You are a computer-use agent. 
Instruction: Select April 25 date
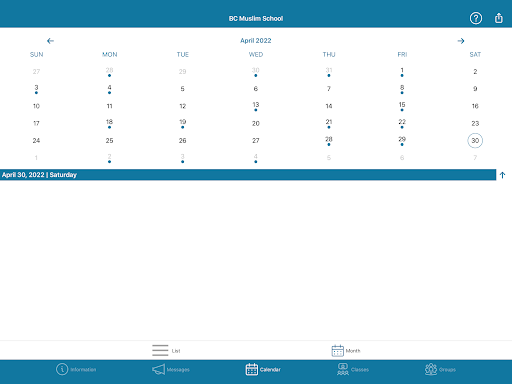click(x=109, y=141)
